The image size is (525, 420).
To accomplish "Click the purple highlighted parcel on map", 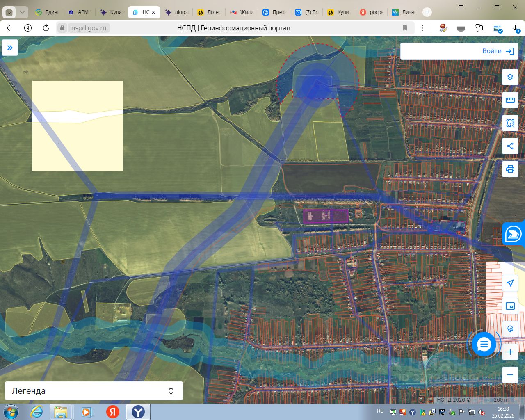I will point(326,216).
